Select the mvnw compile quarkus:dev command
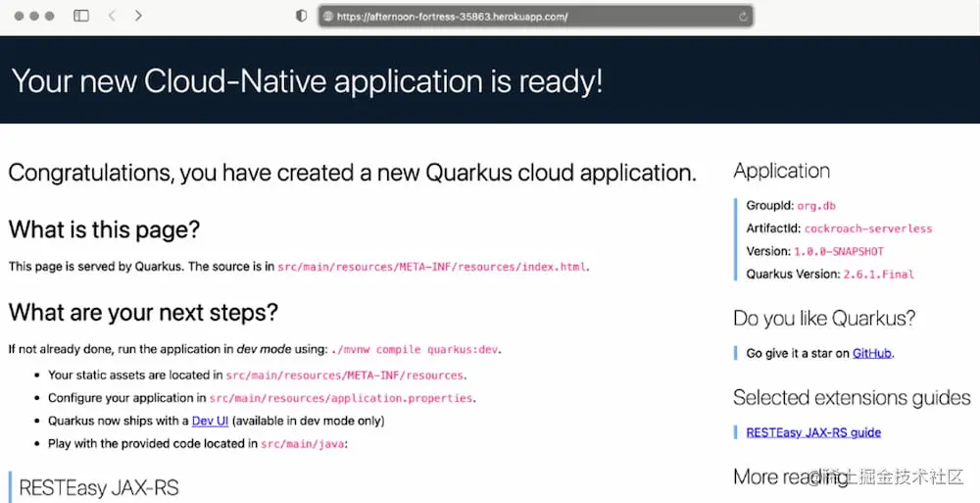Viewport: 980px width, 503px height. point(415,350)
